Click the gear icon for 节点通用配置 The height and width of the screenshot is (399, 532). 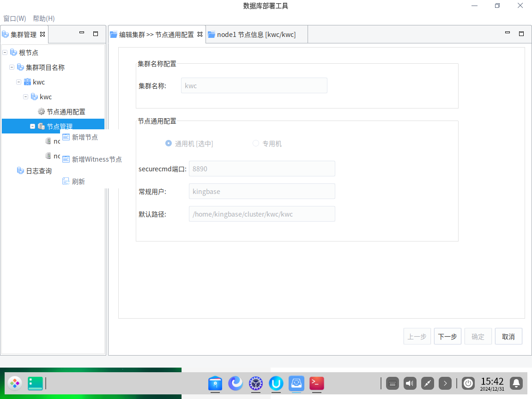click(x=41, y=112)
